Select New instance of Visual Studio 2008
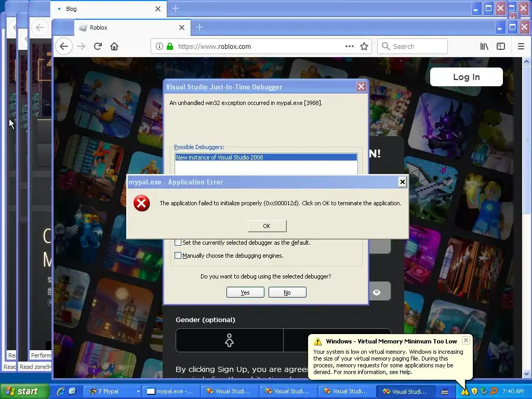The image size is (532, 399). click(266, 157)
